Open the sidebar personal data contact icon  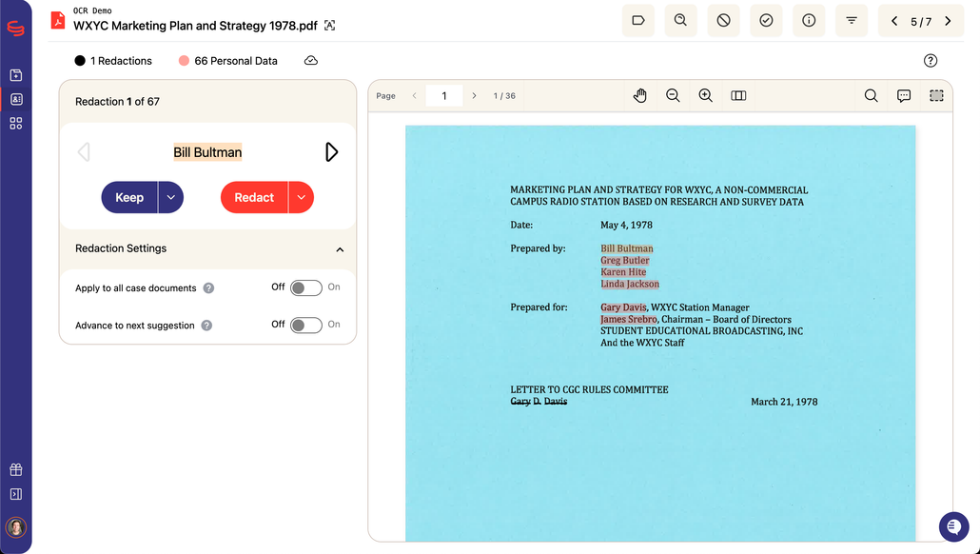pyautogui.click(x=16, y=99)
